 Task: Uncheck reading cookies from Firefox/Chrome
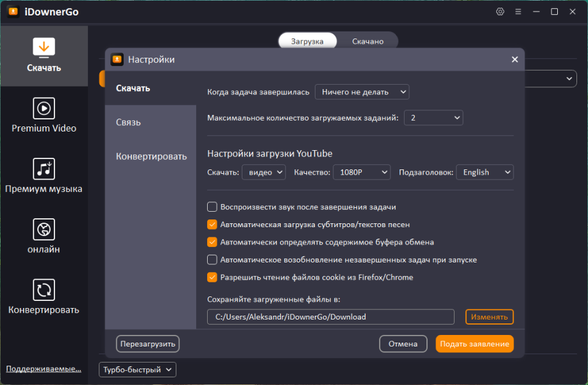coord(212,277)
